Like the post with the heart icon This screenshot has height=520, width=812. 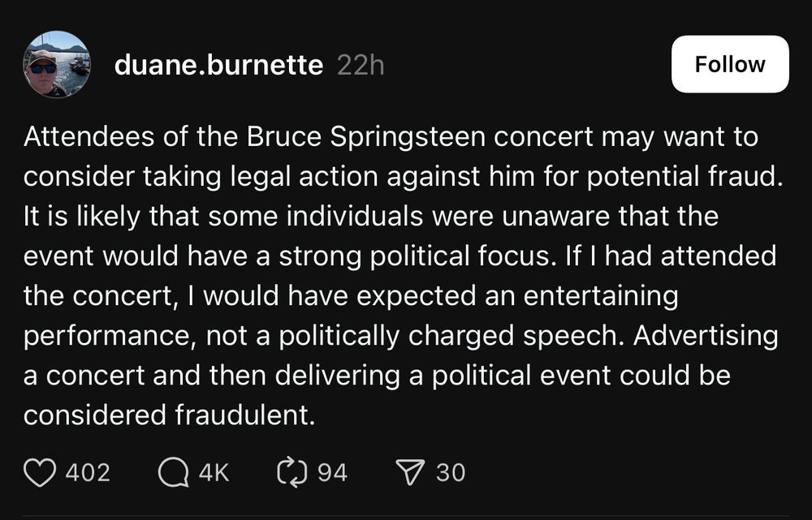[40, 472]
